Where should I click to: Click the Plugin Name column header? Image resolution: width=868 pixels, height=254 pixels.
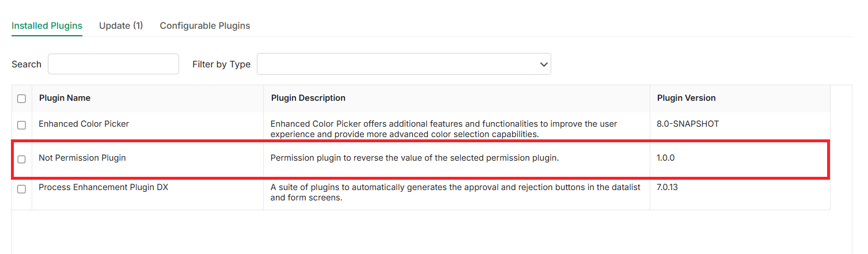[x=65, y=98]
